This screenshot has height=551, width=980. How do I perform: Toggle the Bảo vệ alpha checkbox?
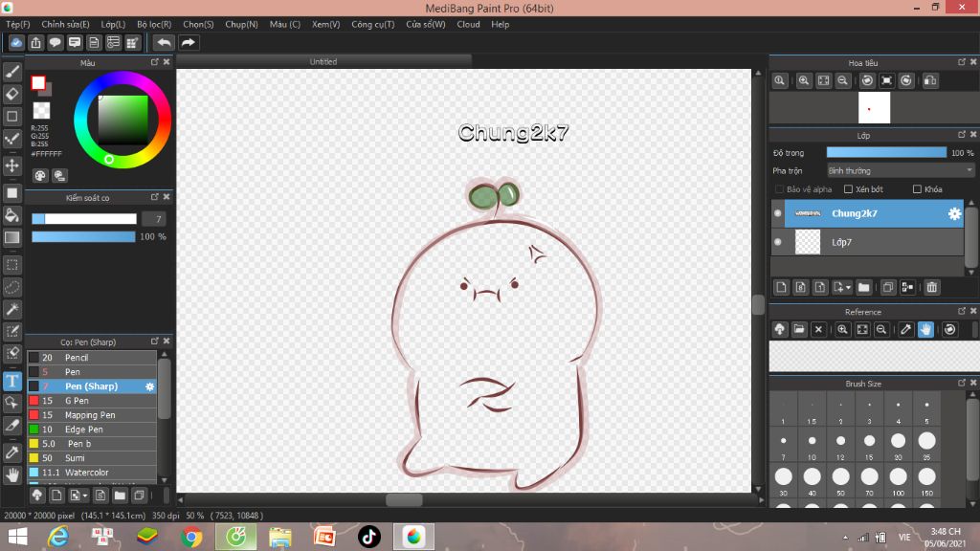tap(779, 189)
